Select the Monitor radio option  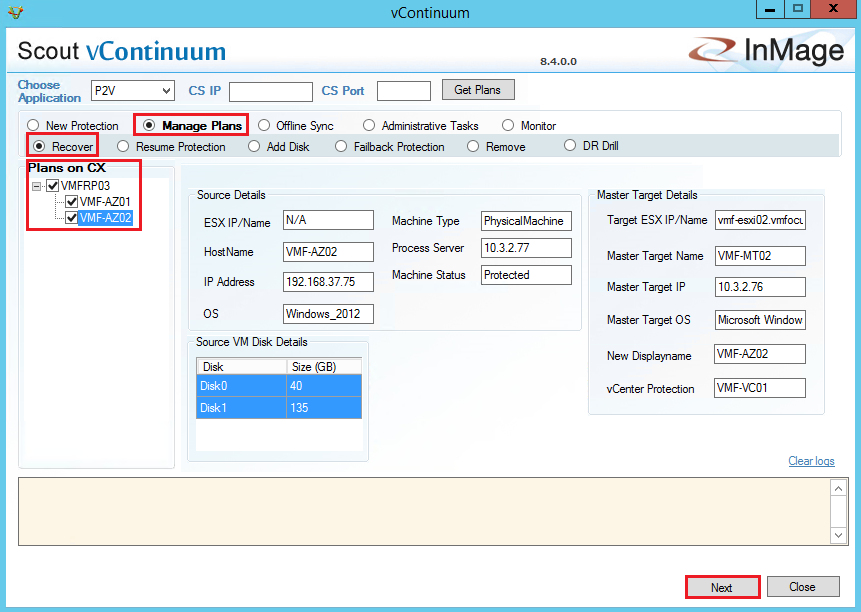(508, 126)
